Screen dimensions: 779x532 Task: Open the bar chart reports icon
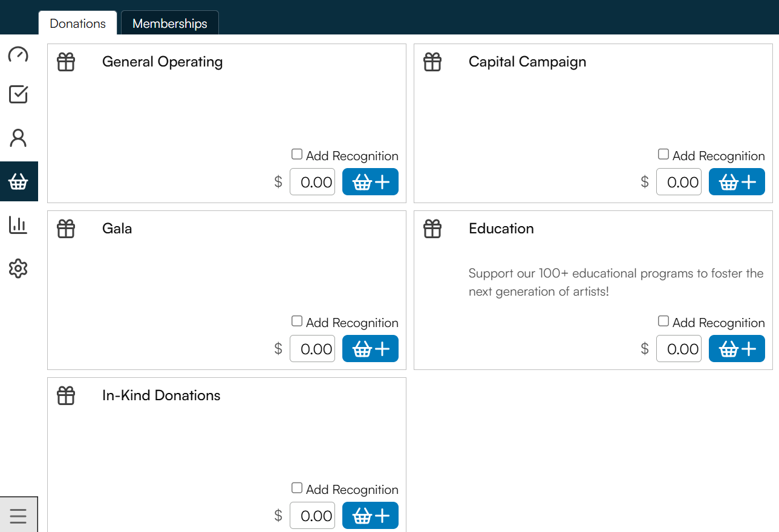coord(18,225)
